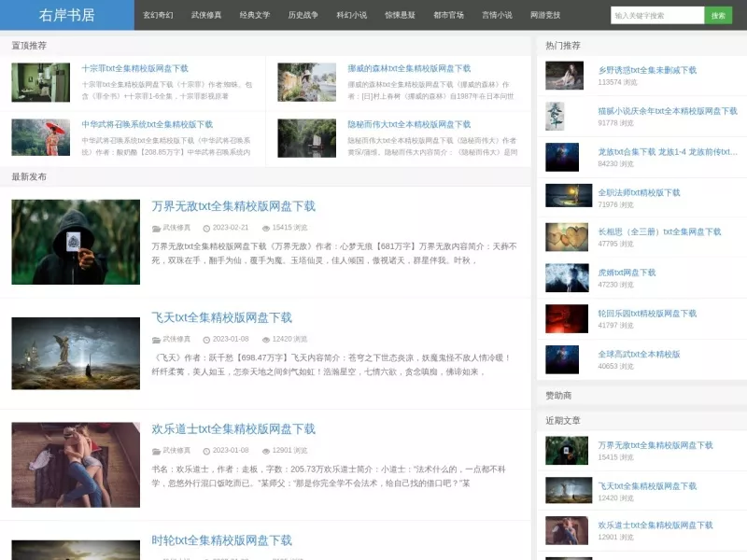Open the large 万界无敌 hooded figure thumbnail
747x560 pixels.
[76, 242]
